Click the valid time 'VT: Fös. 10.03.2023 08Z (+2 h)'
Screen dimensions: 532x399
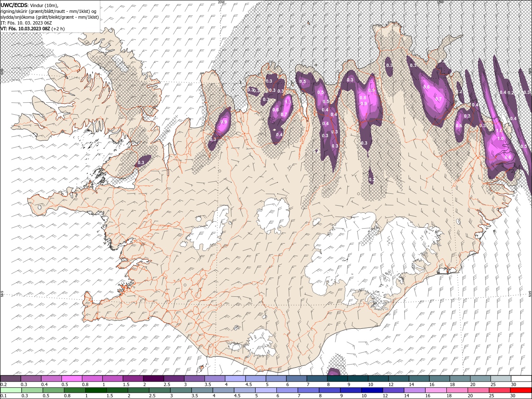click(32, 29)
